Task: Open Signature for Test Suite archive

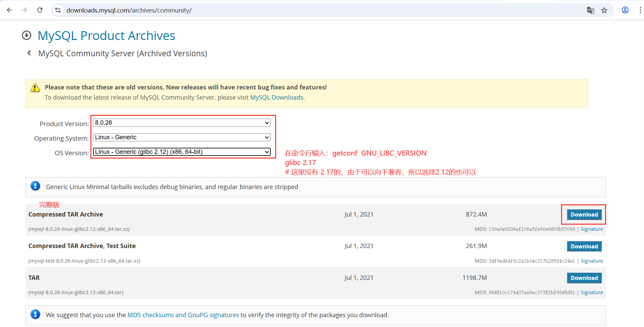Action: (592, 261)
